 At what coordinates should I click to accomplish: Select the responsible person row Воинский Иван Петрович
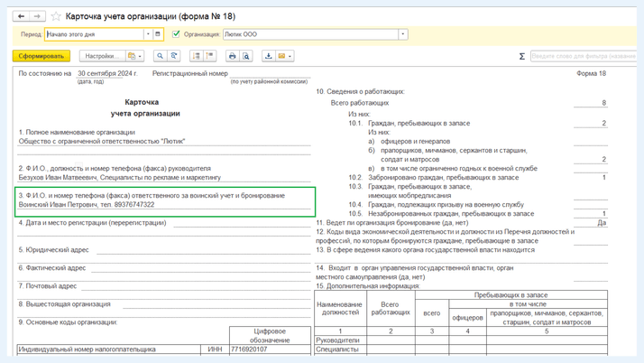point(87,205)
